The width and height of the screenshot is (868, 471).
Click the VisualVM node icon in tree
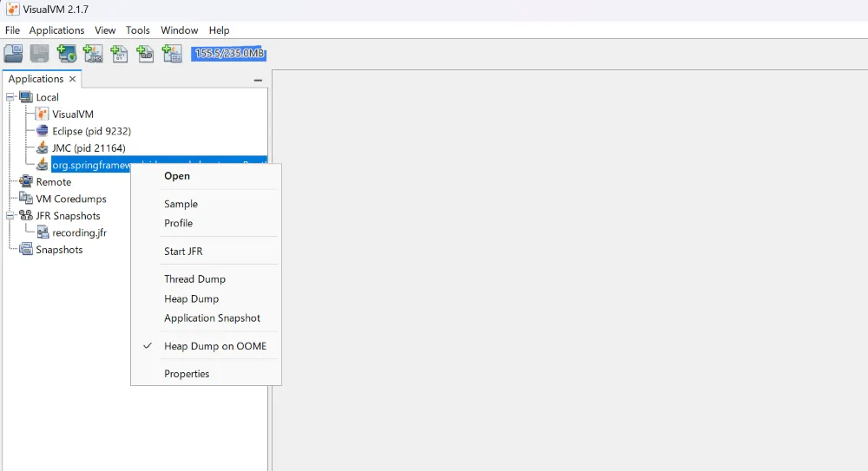coord(42,114)
